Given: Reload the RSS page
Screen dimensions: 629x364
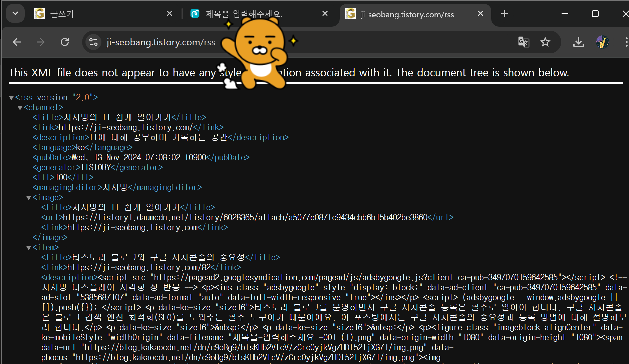Looking at the screenshot, I should pyautogui.click(x=65, y=42).
